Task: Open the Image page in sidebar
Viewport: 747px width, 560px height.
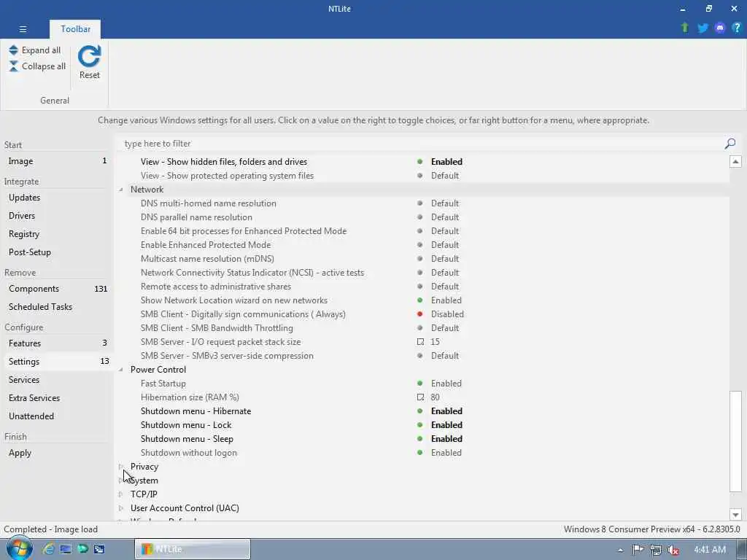Action: [56, 161]
